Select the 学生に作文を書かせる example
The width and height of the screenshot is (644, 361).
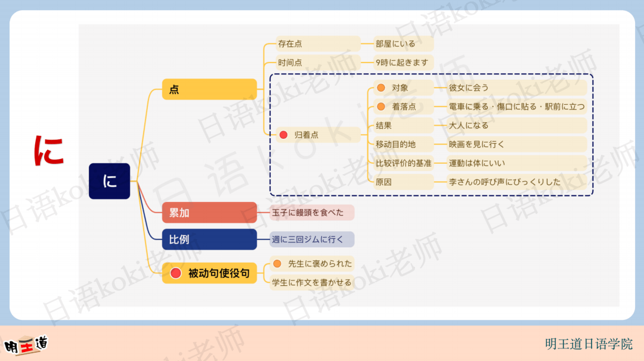312,282
